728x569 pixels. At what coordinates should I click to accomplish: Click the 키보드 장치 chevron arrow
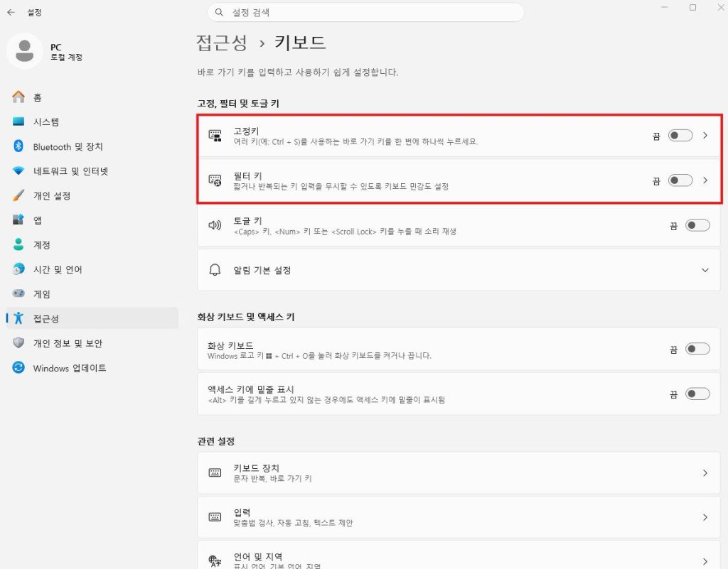pyautogui.click(x=705, y=472)
